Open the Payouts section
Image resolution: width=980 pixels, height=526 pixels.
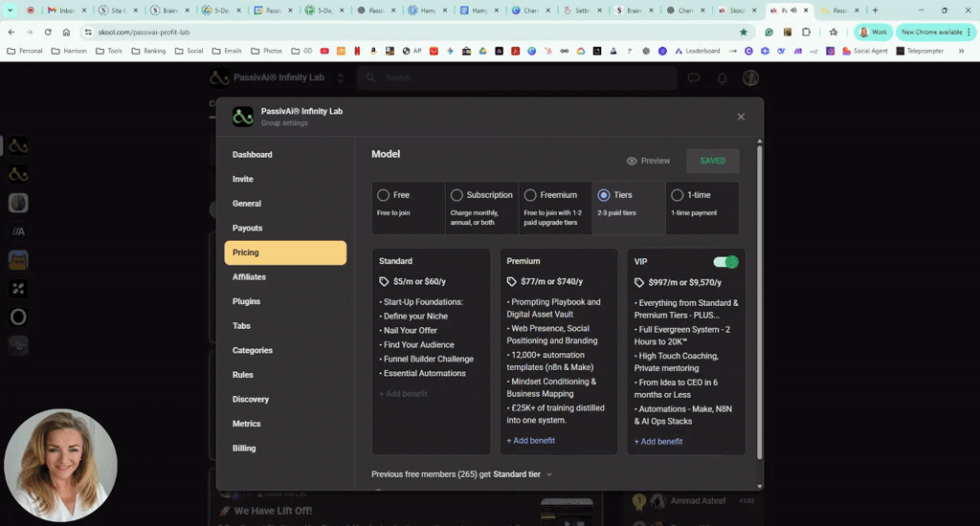pyautogui.click(x=285, y=228)
